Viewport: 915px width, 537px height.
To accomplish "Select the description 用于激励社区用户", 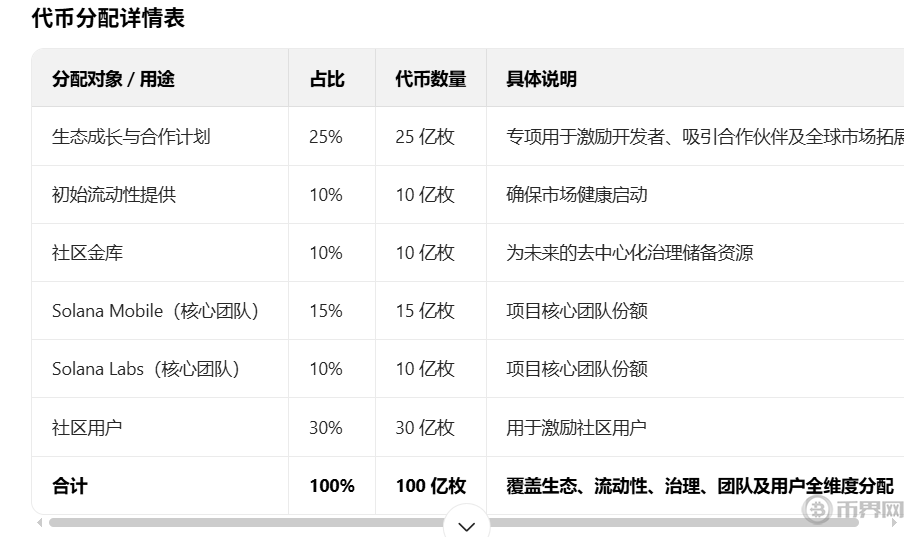I will [x=577, y=427].
